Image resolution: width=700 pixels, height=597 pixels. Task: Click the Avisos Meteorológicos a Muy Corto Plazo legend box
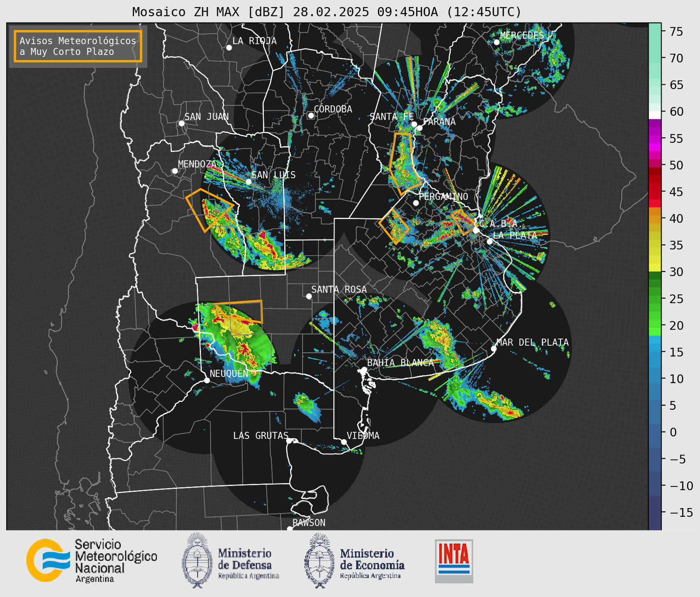(78, 46)
